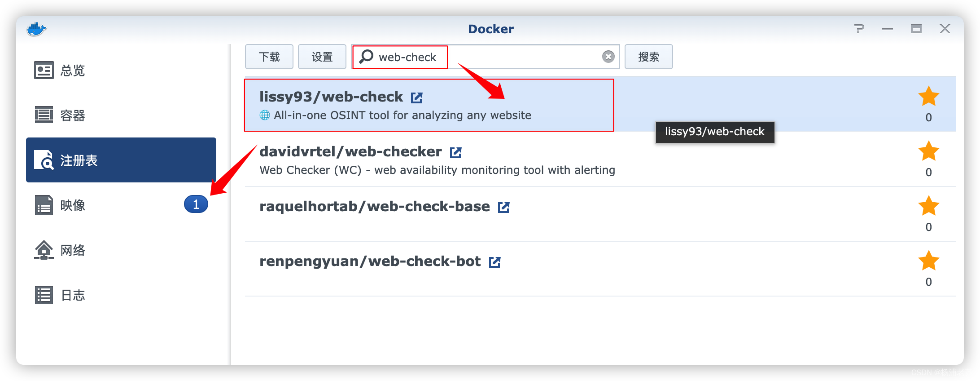Image resolution: width=980 pixels, height=381 pixels.
Task: Open davidvrtel/web-checker repository link
Action: pos(455,152)
